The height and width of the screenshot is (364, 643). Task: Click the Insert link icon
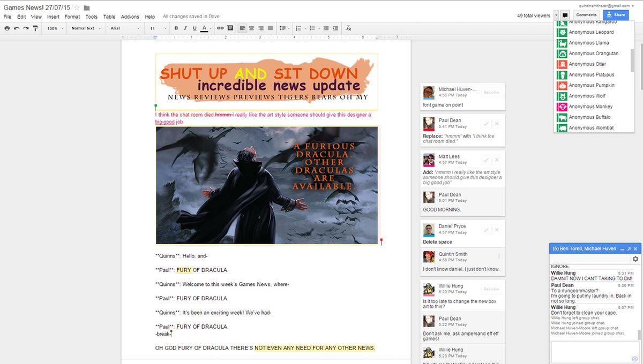[220, 28]
